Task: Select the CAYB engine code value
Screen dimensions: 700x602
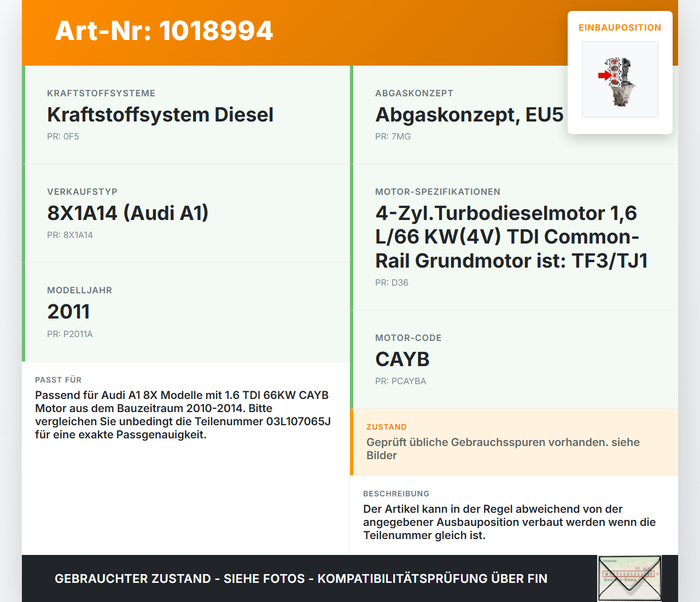Action: coord(402,359)
